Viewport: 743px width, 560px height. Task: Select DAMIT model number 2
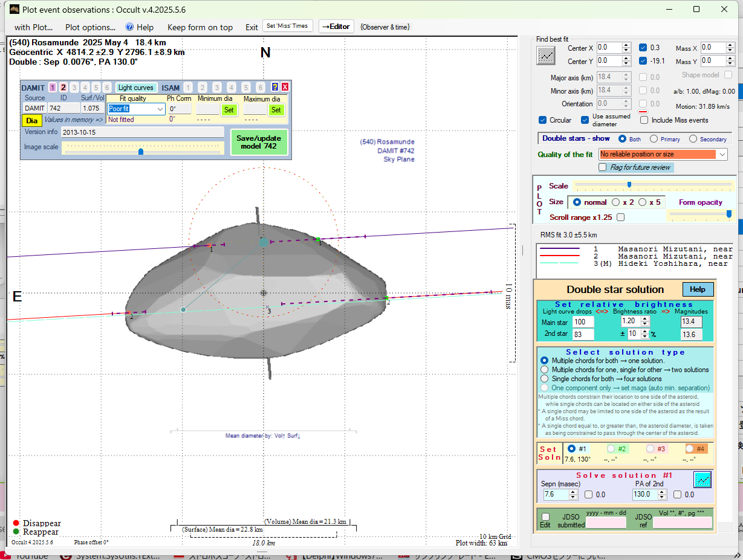(x=63, y=88)
